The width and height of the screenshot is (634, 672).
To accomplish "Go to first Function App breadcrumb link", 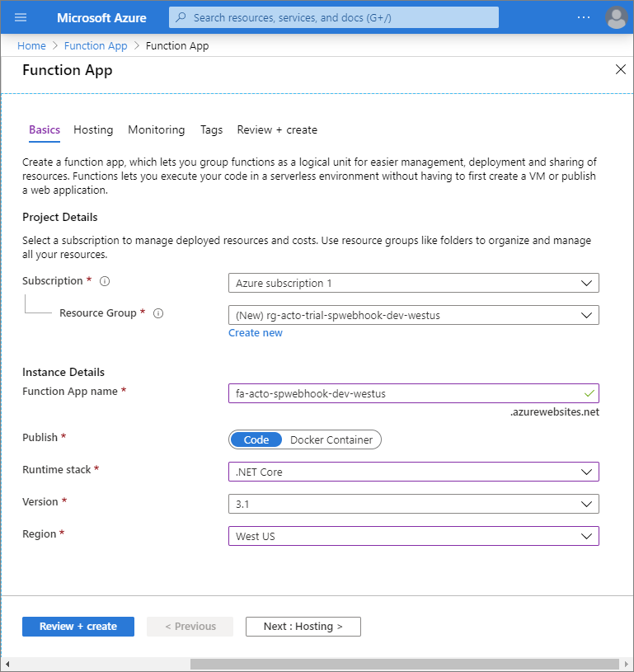I will pyautogui.click(x=96, y=46).
